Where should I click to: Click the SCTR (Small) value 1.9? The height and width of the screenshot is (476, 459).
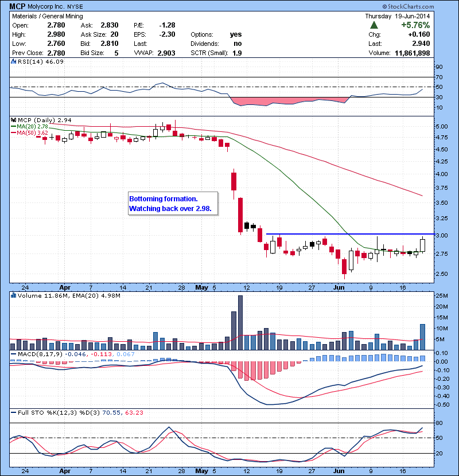[238, 53]
